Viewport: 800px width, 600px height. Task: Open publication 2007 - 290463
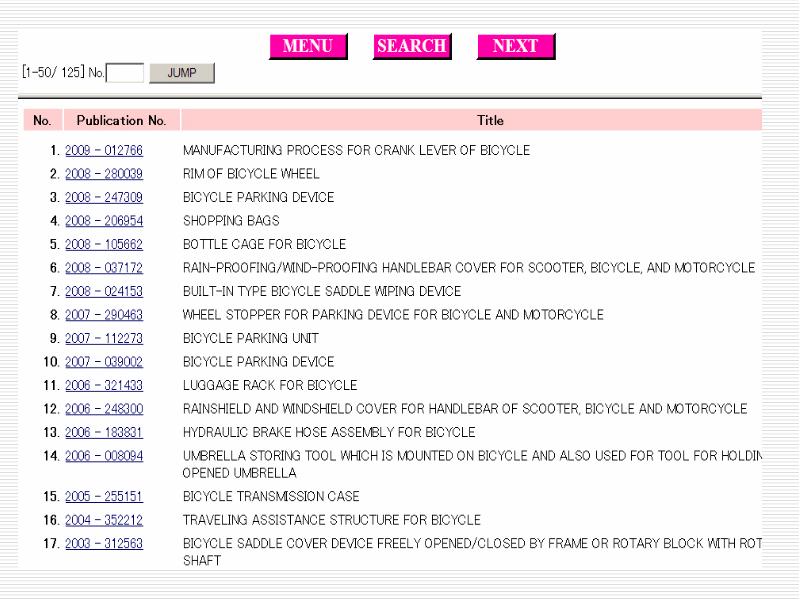[x=103, y=315]
